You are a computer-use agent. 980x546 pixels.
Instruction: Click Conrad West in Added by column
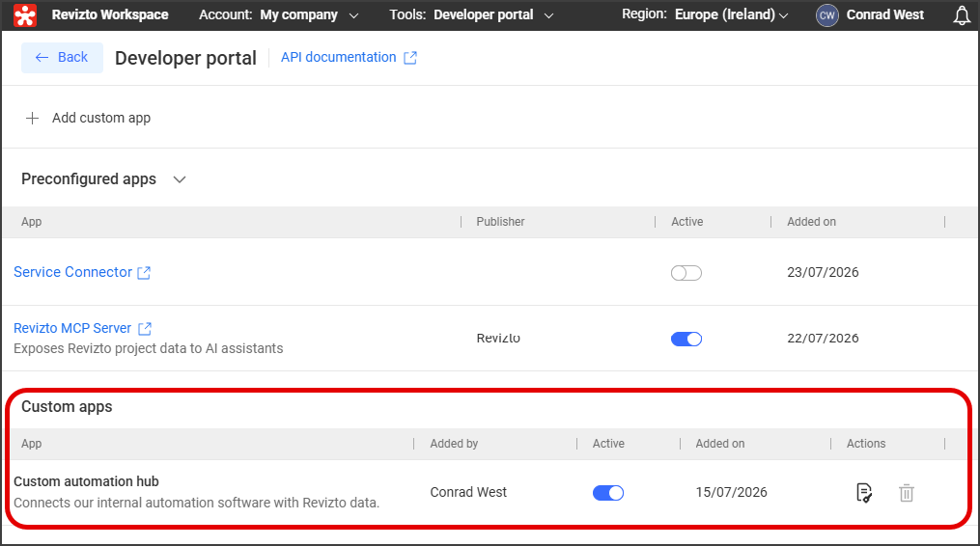click(x=468, y=492)
